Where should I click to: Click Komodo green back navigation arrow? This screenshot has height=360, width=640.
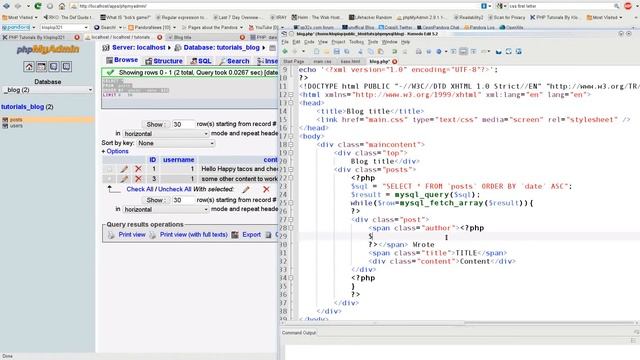click(285, 51)
